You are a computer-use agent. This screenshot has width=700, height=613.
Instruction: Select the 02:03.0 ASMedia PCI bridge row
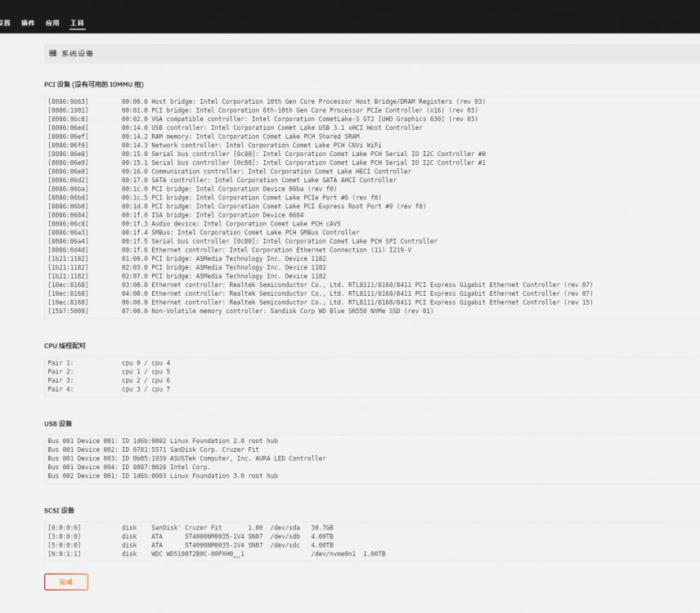(186, 267)
